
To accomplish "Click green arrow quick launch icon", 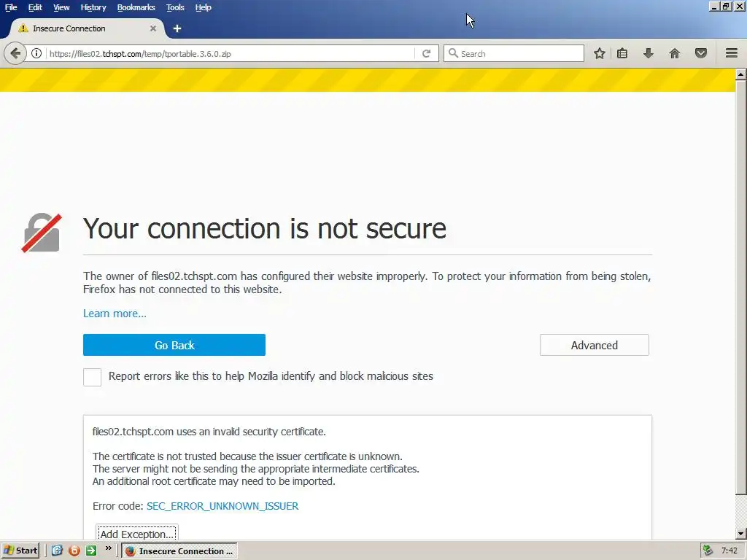I will [91, 551].
